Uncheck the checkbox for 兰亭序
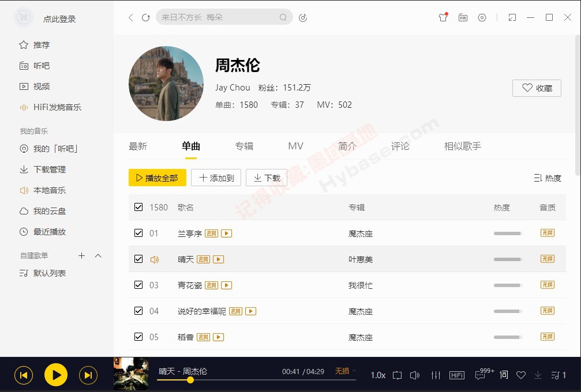This screenshot has width=581, height=392. pos(138,233)
